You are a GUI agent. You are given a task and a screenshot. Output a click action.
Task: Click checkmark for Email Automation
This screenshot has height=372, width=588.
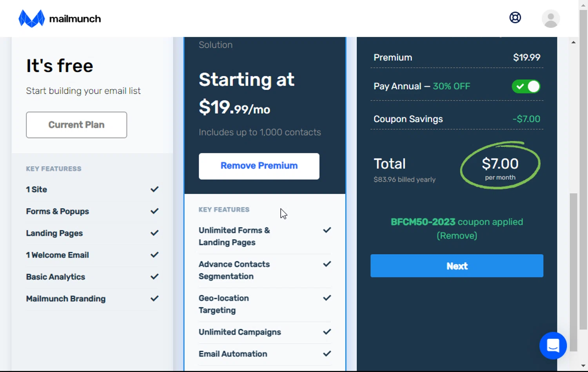pos(327,354)
